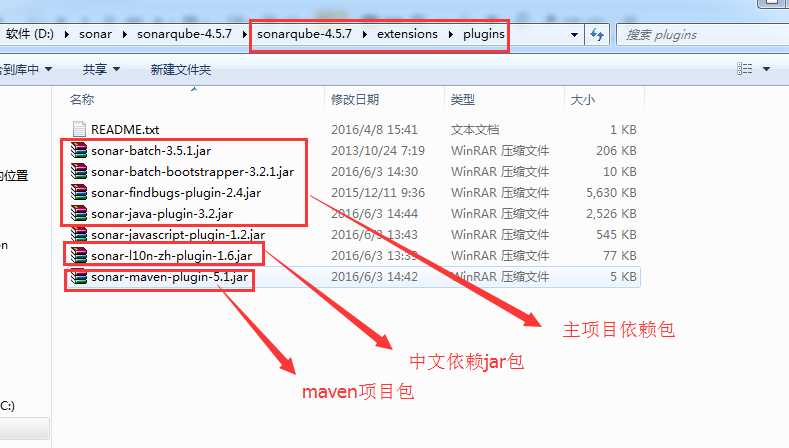Select file name sonar-batch-bootstrapper-3.2.1.jar
Screen dimensions: 789x448
point(192,172)
